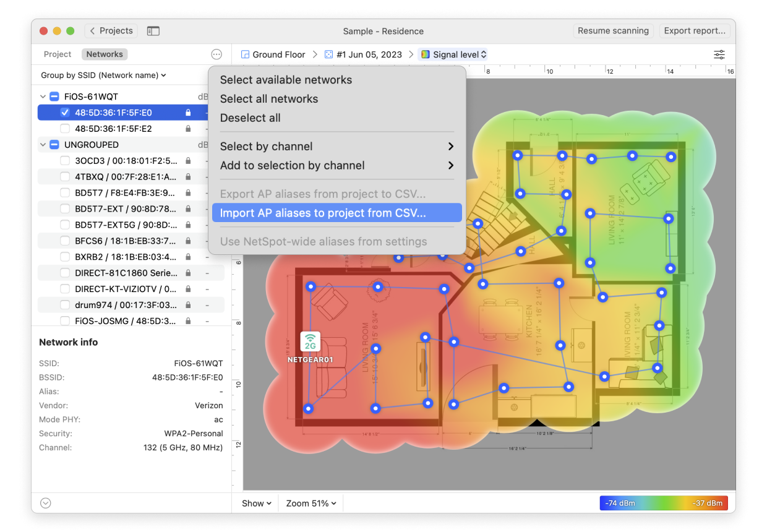Viewport: 767px width, 532px height.
Task: Click the lock icon on drum974 row
Action: pyautogui.click(x=188, y=305)
